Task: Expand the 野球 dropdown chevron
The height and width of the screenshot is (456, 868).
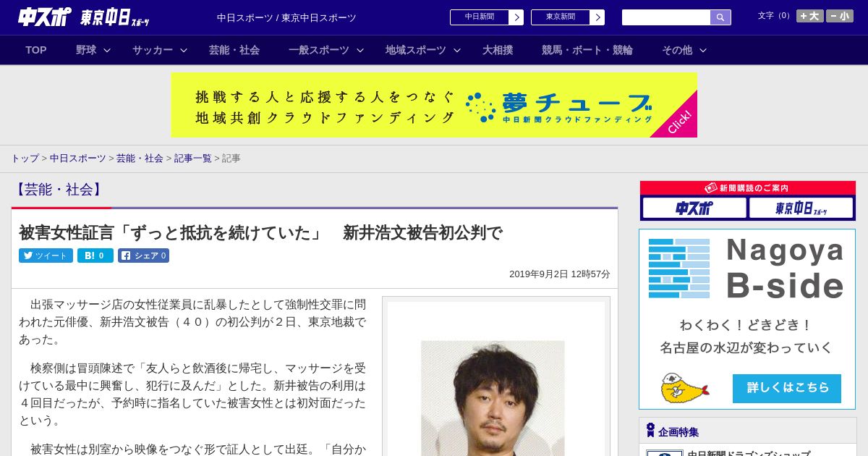Action: 107,50
